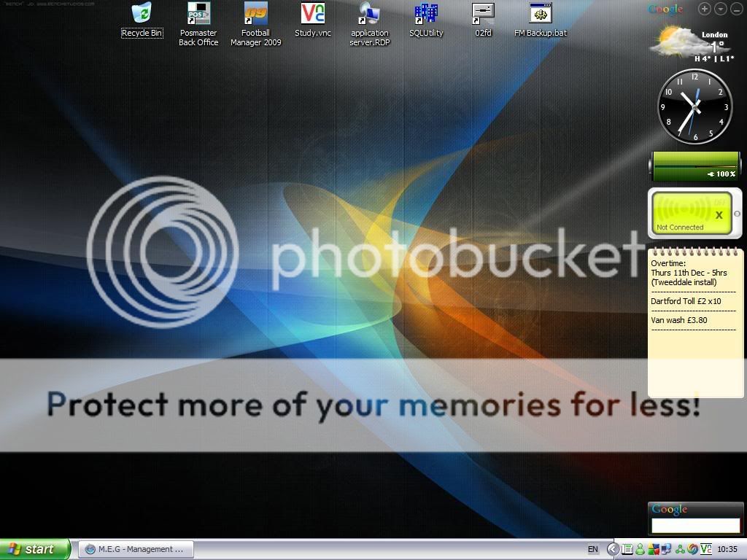Open the Windows Start menu
Viewport: 747px width, 560px height.
coord(35,549)
